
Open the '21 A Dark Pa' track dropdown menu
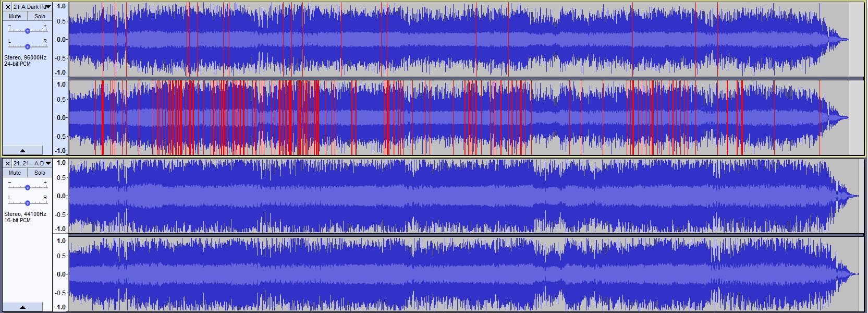(48, 7)
